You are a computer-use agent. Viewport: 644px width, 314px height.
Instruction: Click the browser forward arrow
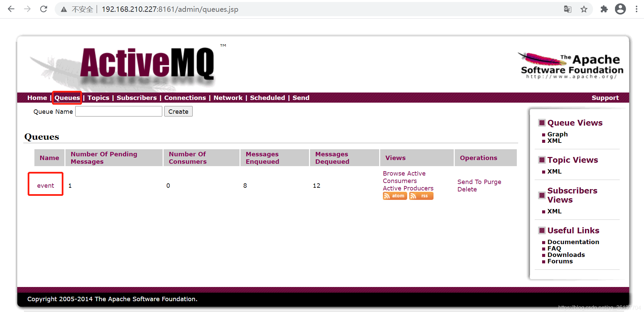(x=27, y=9)
